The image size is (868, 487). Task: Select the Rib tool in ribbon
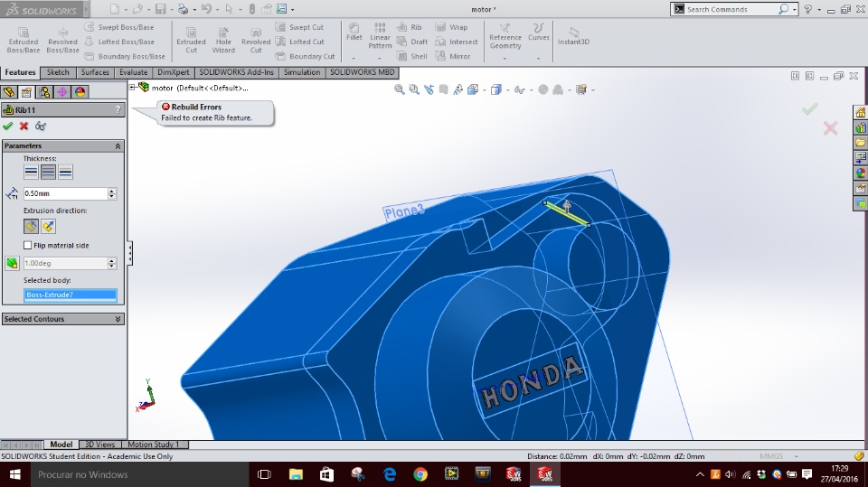(410, 27)
